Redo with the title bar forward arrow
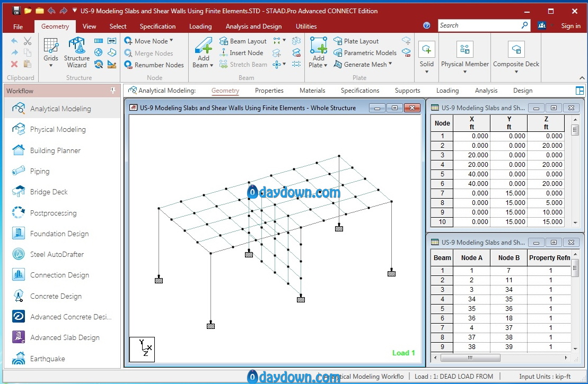The image size is (588, 384). tap(64, 11)
